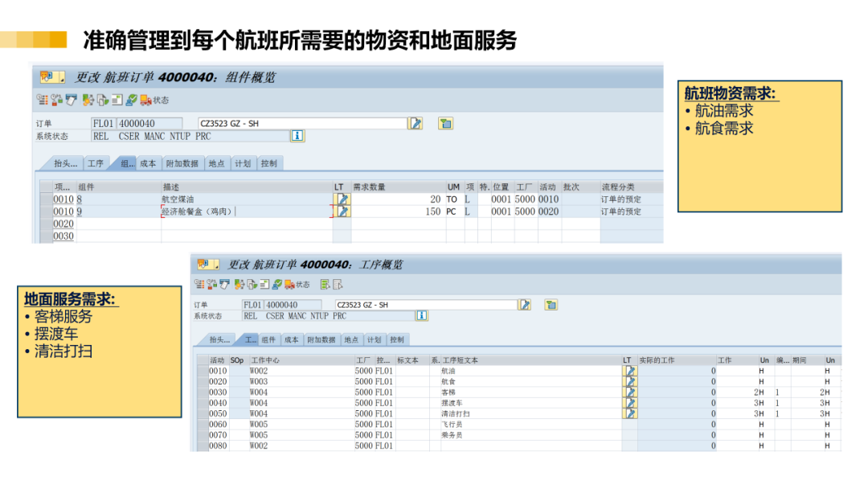Open long text for the 清洁打扫 operation
The height and width of the screenshot is (489, 868).
pos(630,413)
